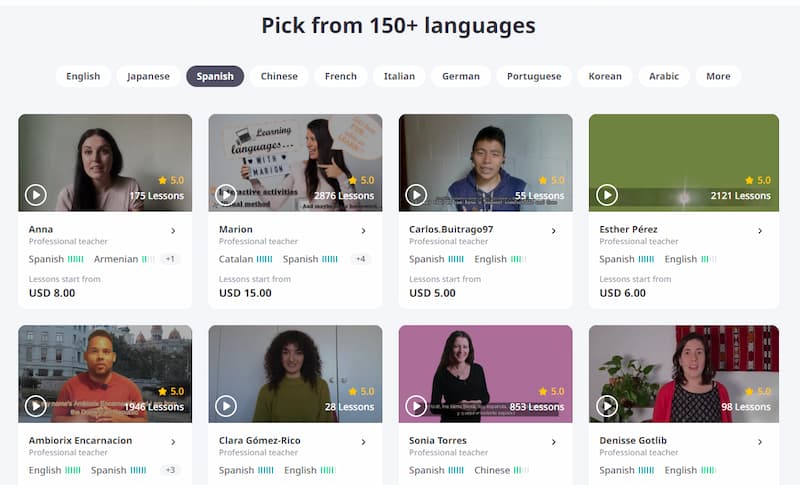Show Marion's +4 additional languages

point(361,259)
